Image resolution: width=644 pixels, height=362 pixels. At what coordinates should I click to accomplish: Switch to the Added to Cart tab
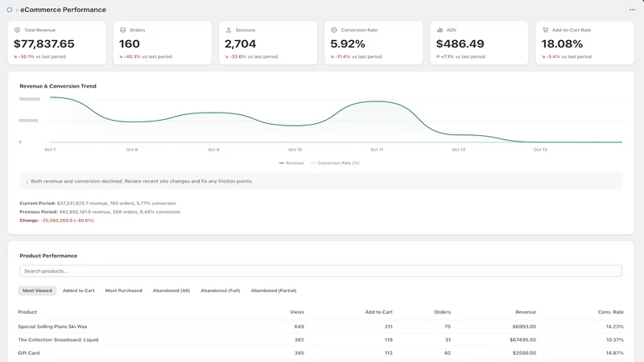tap(78, 290)
